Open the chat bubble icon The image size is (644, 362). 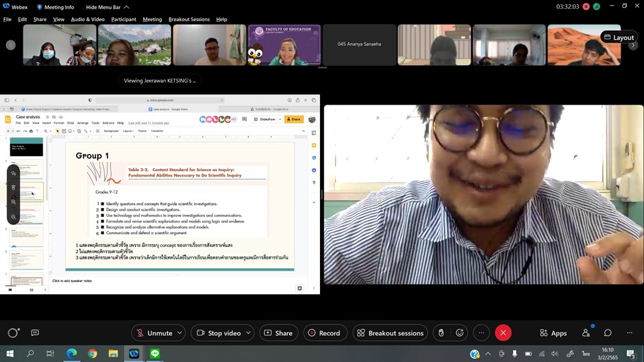[x=608, y=333]
